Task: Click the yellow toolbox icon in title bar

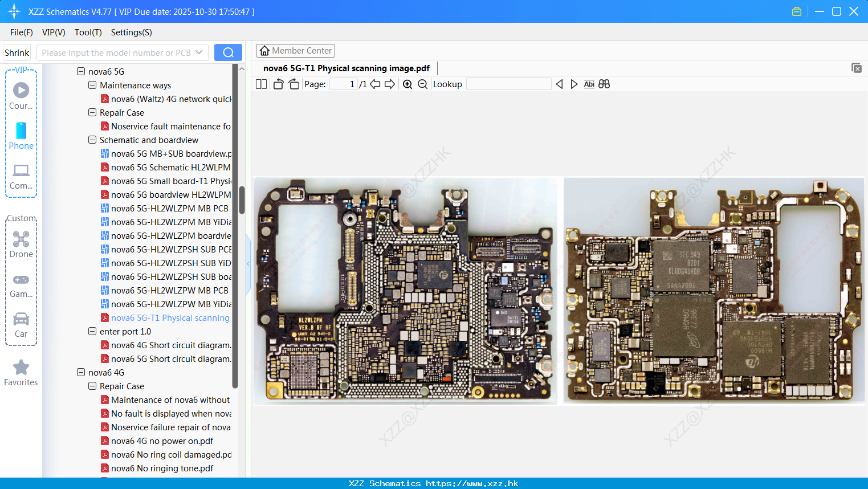Action: pos(797,11)
